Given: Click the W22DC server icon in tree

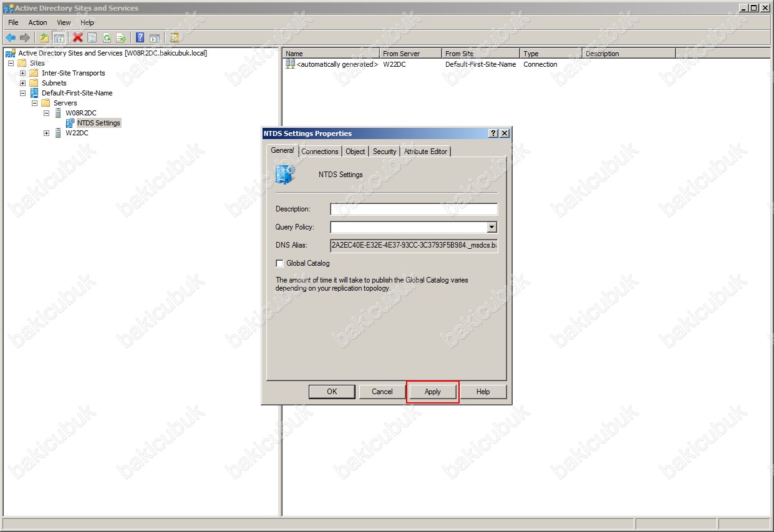Looking at the screenshot, I should [58, 133].
